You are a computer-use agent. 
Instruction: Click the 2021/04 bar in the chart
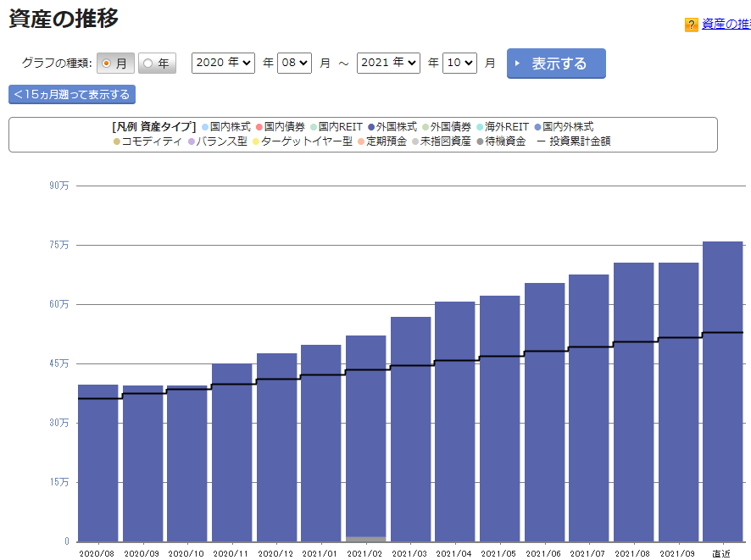pos(455,421)
